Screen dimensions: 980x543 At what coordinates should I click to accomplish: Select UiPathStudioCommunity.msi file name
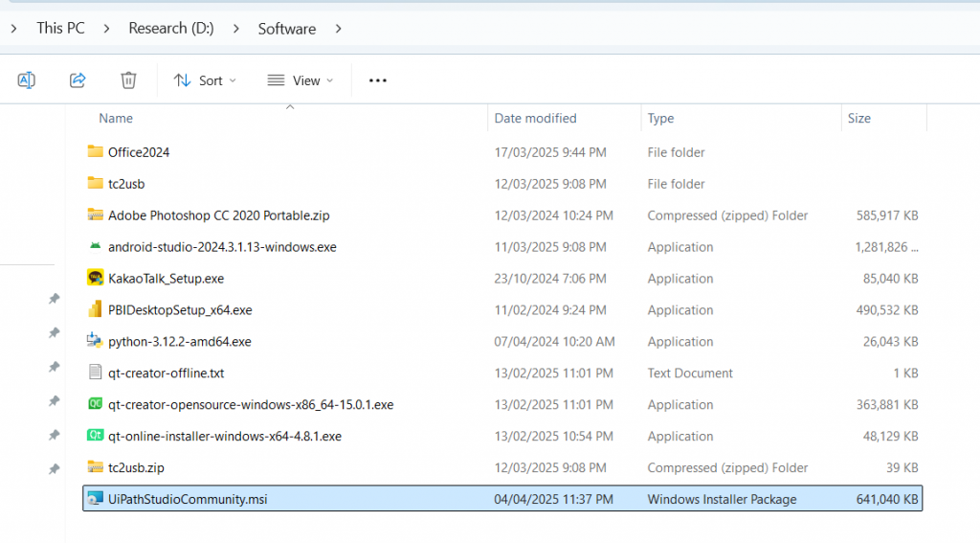(x=188, y=499)
